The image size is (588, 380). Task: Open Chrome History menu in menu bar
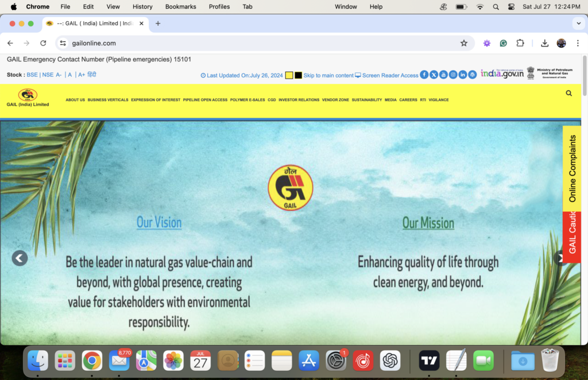click(142, 6)
